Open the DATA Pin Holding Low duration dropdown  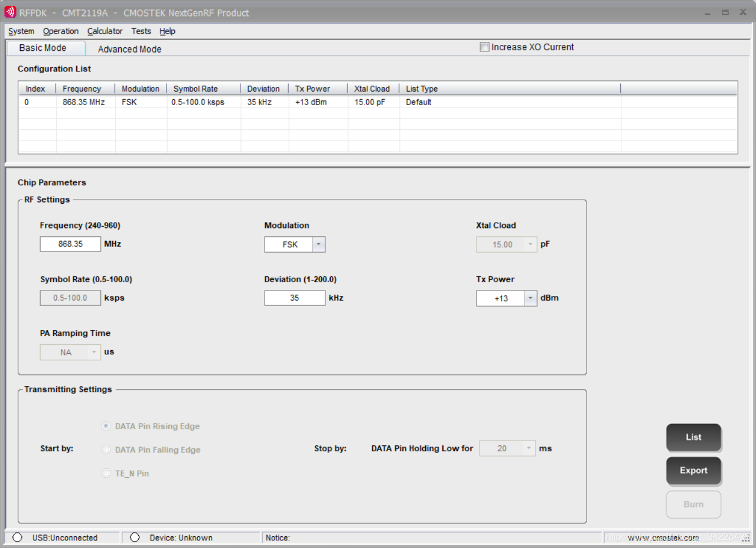coord(529,449)
